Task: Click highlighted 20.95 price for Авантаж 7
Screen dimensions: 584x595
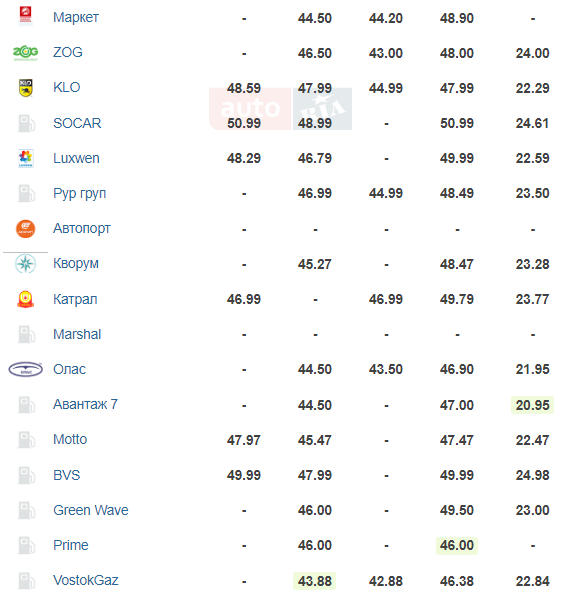Action: 532,405
